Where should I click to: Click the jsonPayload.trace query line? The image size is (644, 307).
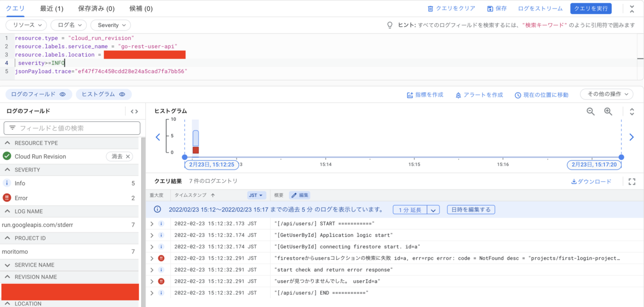(101, 71)
